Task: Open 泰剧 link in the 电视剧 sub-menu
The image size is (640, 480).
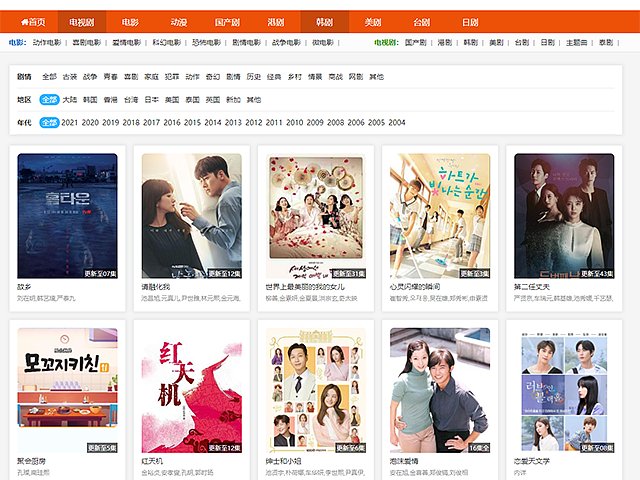Action: pos(606,42)
